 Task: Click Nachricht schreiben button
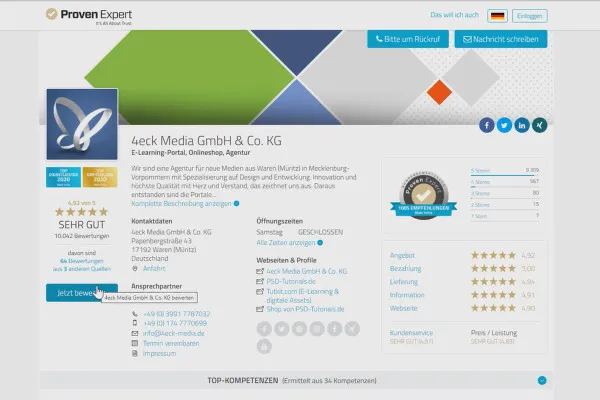[x=501, y=39]
